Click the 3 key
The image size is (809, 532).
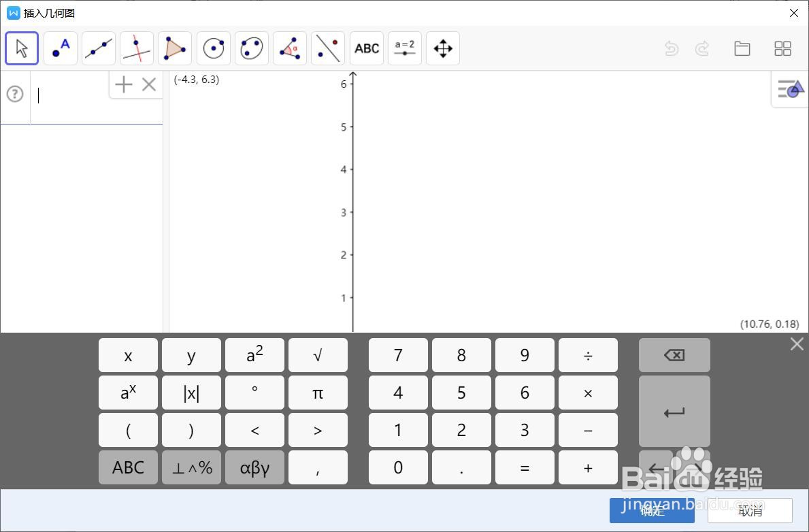(x=525, y=430)
